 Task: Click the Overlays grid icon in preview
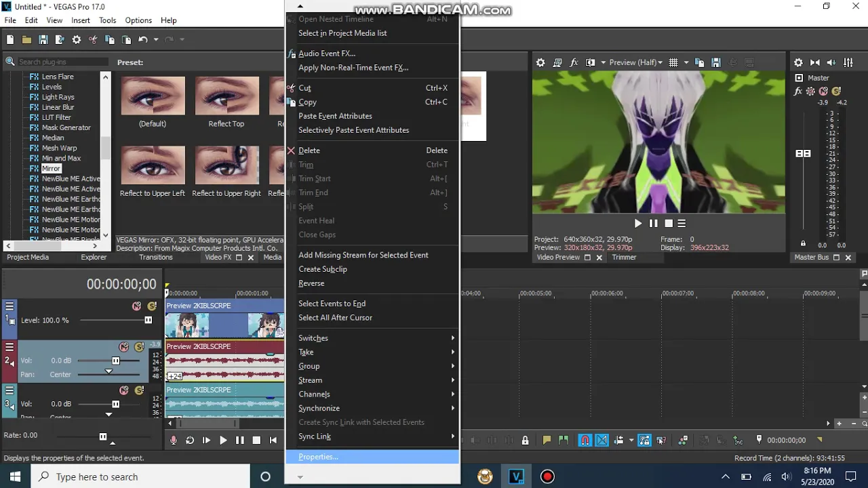pos(673,62)
